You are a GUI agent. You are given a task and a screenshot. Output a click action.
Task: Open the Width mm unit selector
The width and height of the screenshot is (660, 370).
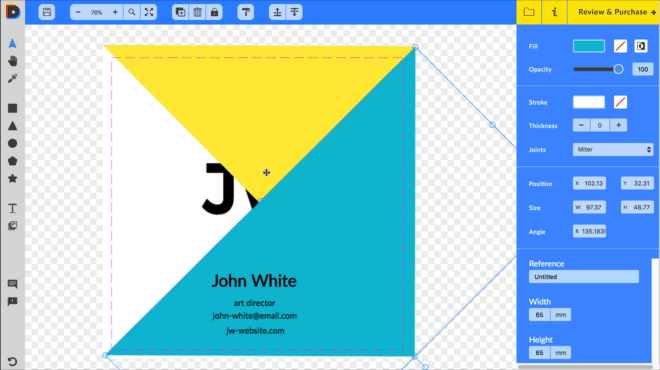561,314
